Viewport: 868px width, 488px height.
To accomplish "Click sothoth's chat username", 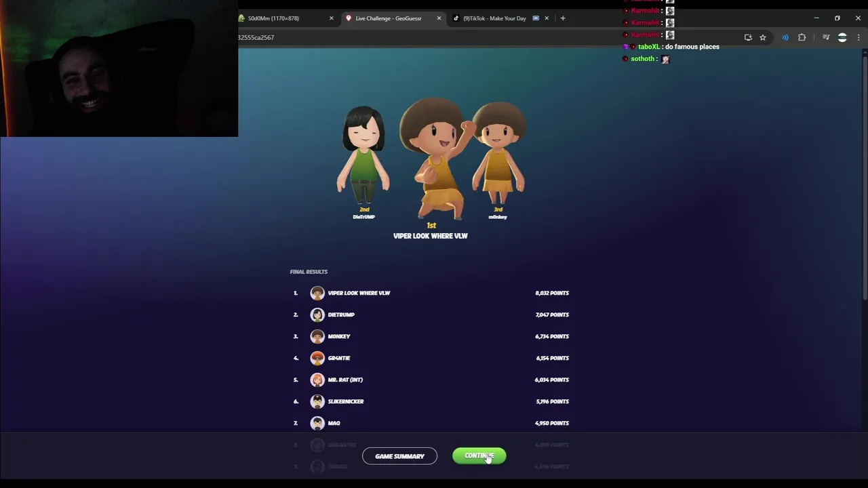I will click(643, 59).
